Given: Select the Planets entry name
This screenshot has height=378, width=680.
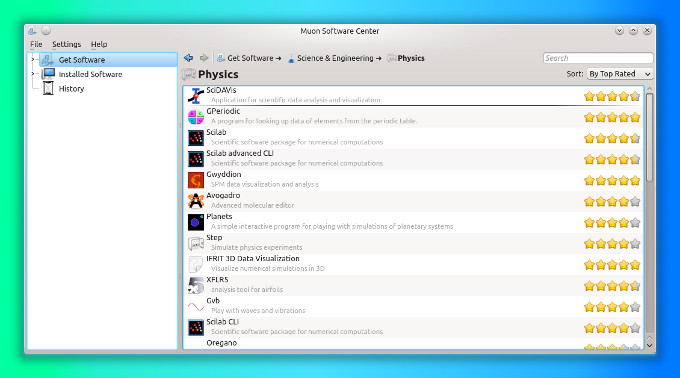Looking at the screenshot, I should pyautogui.click(x=219, y=216).
